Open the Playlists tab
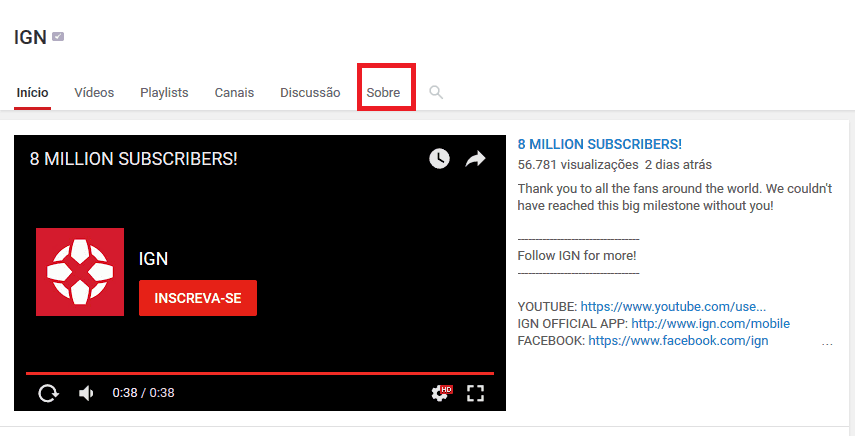 point(164,93)
